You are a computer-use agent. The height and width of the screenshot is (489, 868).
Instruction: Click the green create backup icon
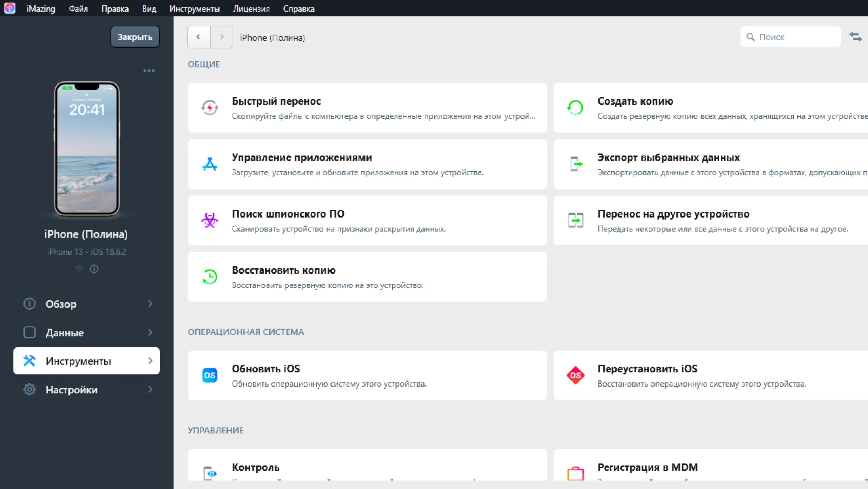(x=575, y=108)
